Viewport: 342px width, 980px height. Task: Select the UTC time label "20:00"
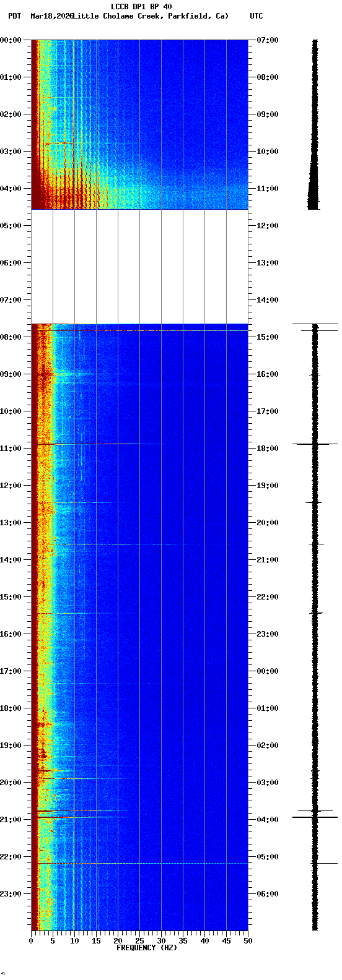(x=268, y=523)
